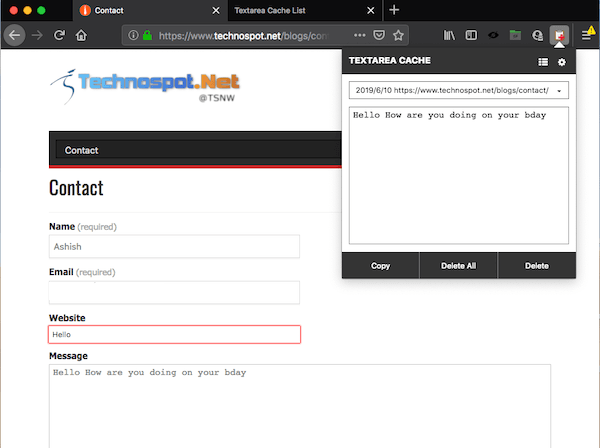
Task: Click the green padlock security icon
Action: tap(147, 35)
